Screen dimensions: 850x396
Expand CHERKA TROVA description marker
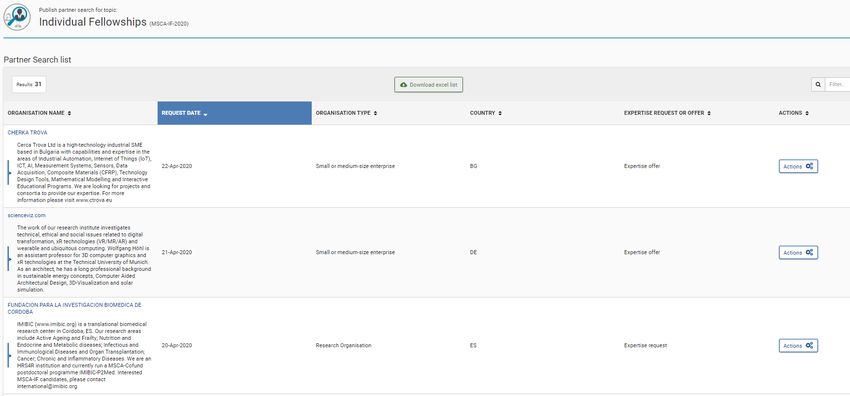click(9, 173)
